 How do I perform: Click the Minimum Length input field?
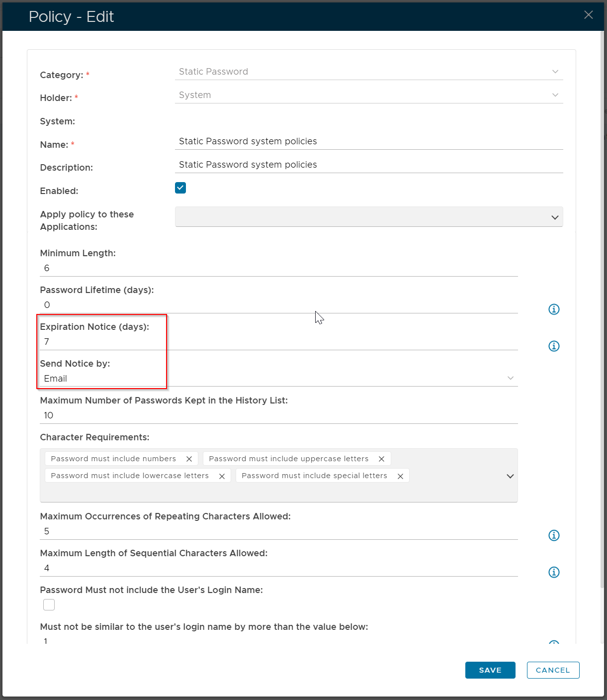pos(278,268)
